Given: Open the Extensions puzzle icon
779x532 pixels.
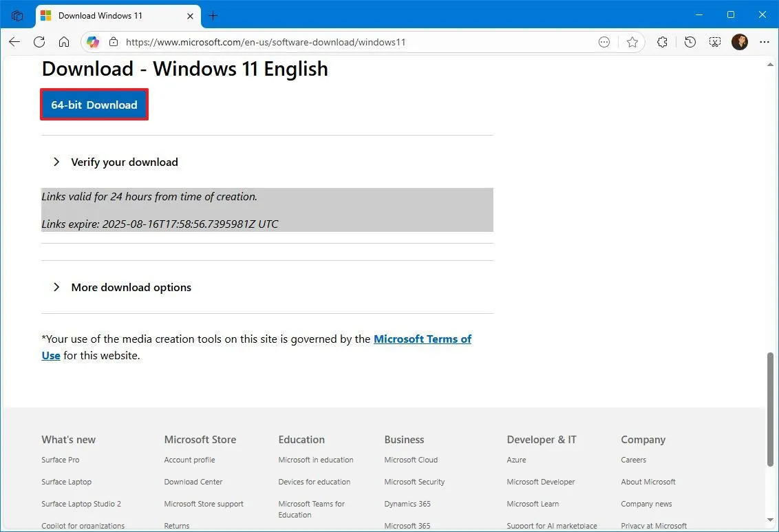Looking at the screenshot, I should click(662, 42).
